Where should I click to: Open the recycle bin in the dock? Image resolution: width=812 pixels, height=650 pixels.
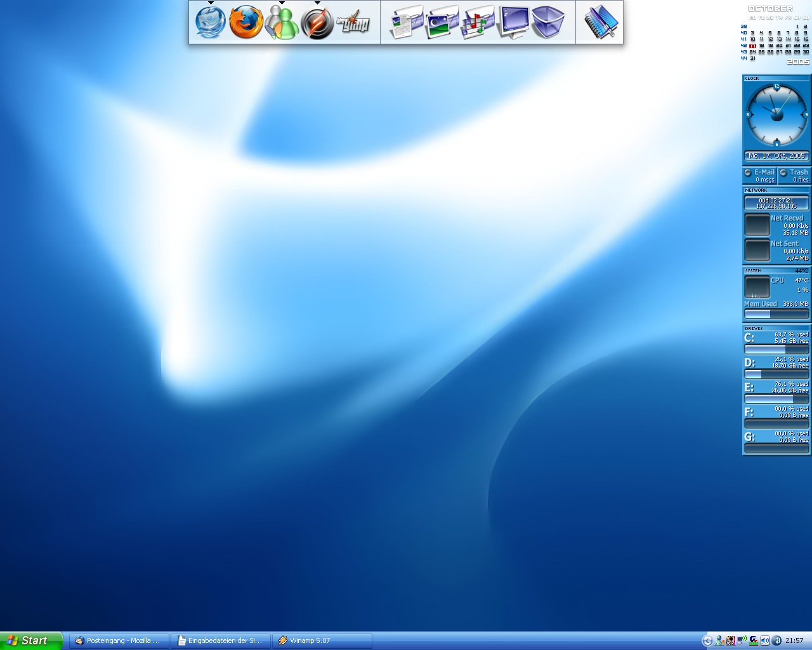point(547,23)
